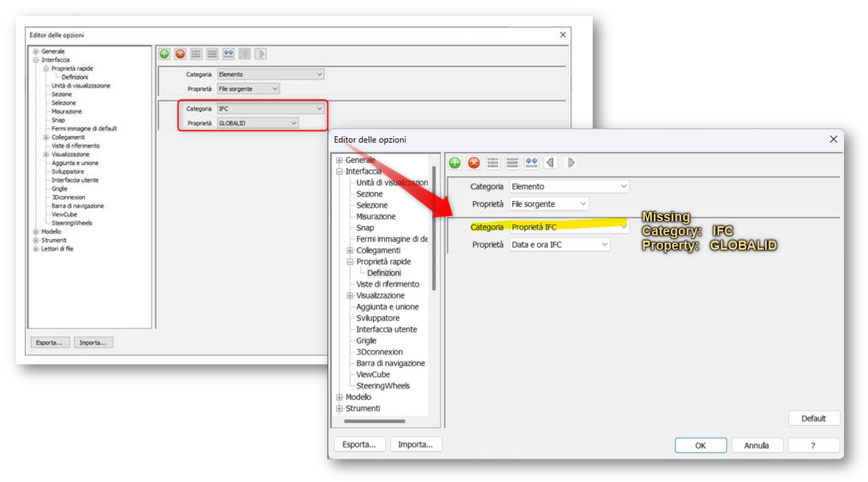Expand the Modello tree node
This screenshot has height=482, width=868.
339,396
